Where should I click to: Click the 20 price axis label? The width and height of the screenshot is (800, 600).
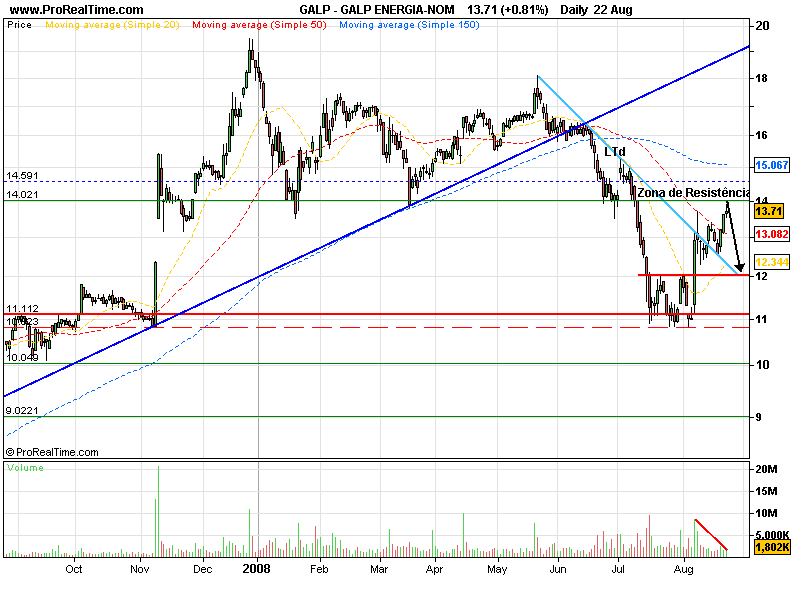(x=762, y=26)
